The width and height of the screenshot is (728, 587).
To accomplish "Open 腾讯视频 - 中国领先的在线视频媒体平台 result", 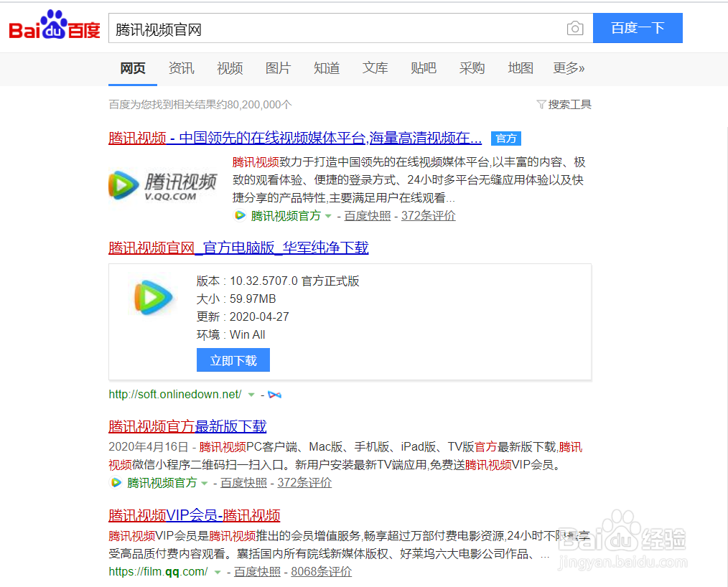I will pyautogui.click(x=295, y=138).
